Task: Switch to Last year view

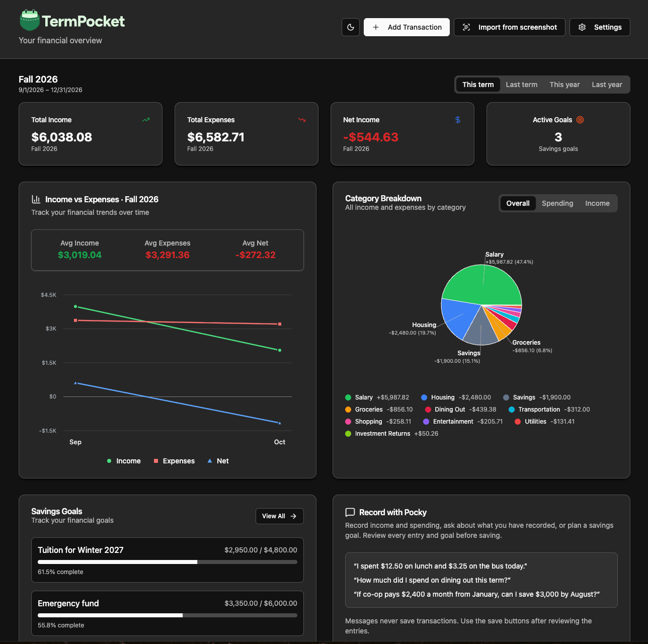Action: coord(607,85)
